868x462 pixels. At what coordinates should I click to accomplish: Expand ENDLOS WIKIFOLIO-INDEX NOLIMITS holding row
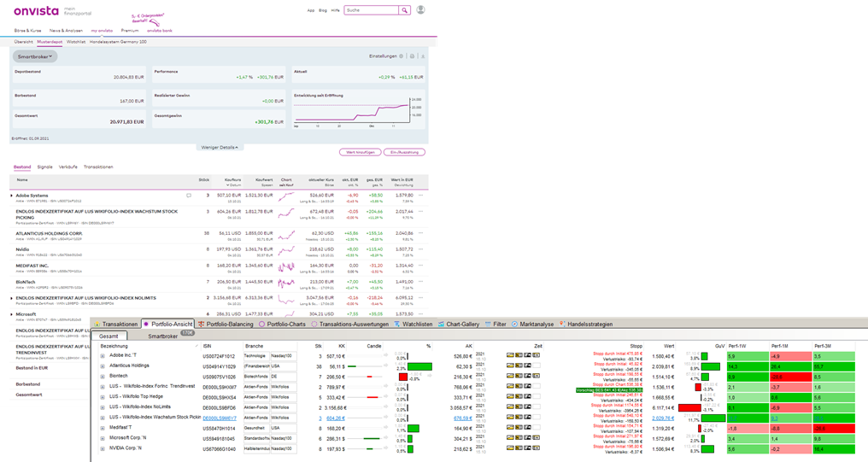12,298
